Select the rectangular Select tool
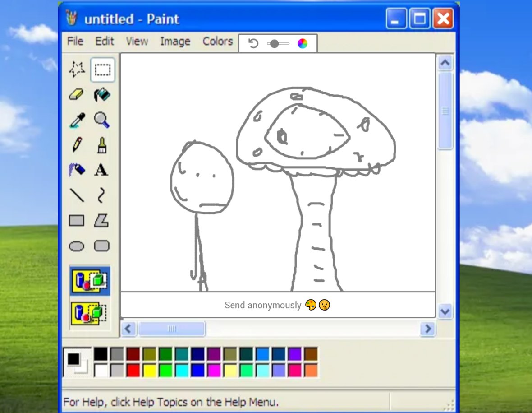532x413 pixels. click(x=102, y=70)
